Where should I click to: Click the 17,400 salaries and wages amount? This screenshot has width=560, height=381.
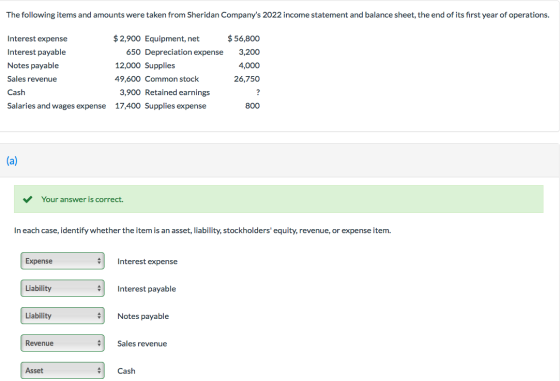[128, 106]
